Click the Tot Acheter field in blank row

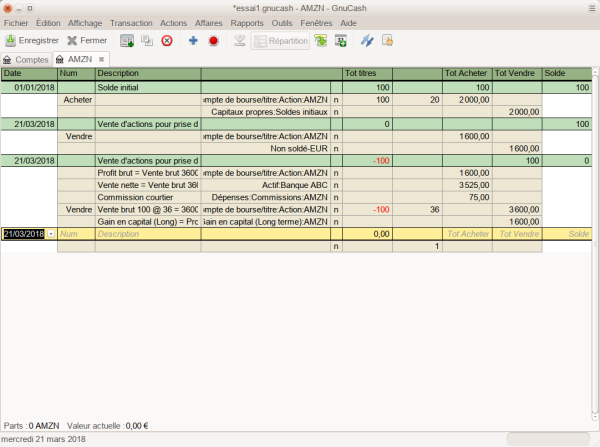(467, 233)
